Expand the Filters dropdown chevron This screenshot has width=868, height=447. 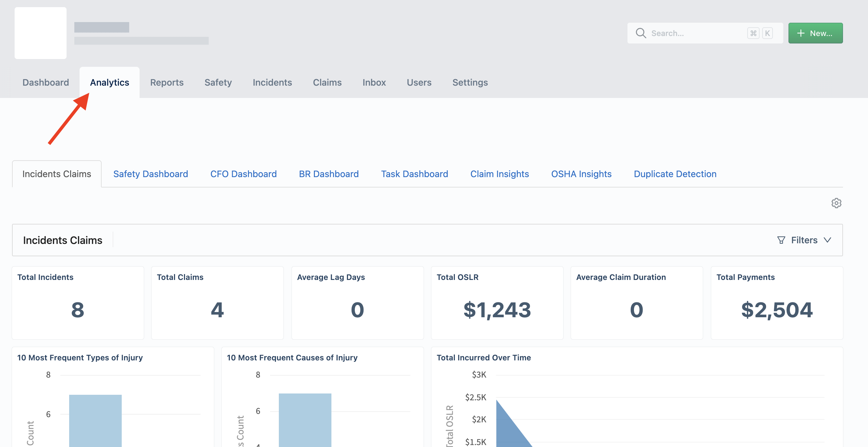pos(827,240)
